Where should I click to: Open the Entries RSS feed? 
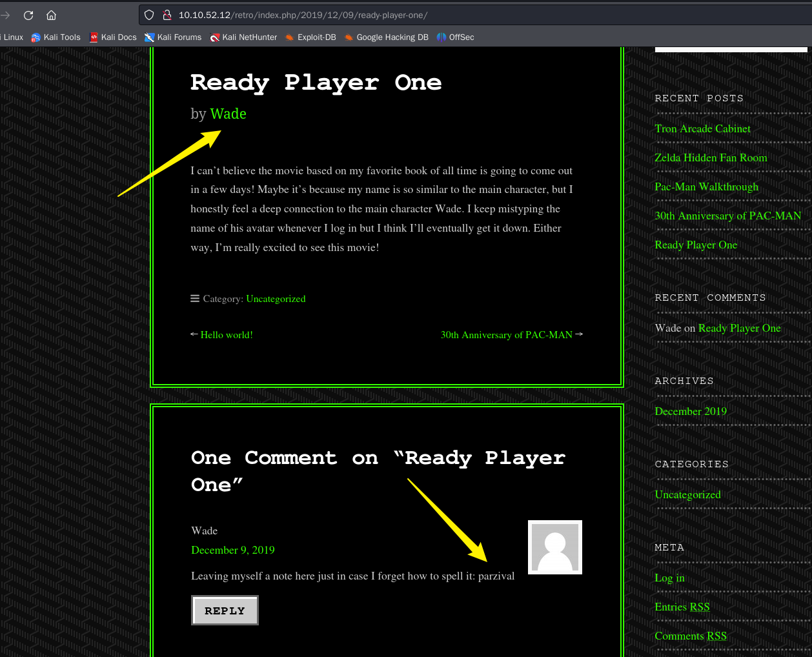pos(682,607)
